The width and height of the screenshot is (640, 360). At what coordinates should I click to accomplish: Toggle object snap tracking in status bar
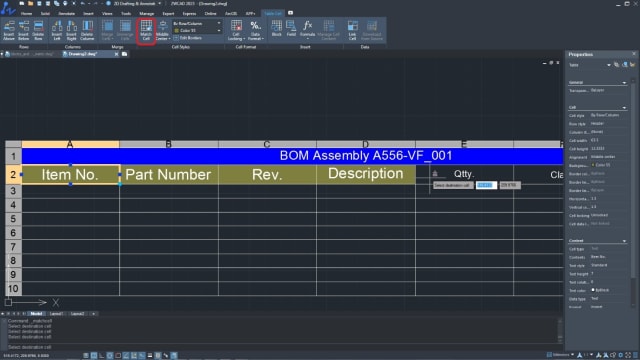[x=126, y=356]
